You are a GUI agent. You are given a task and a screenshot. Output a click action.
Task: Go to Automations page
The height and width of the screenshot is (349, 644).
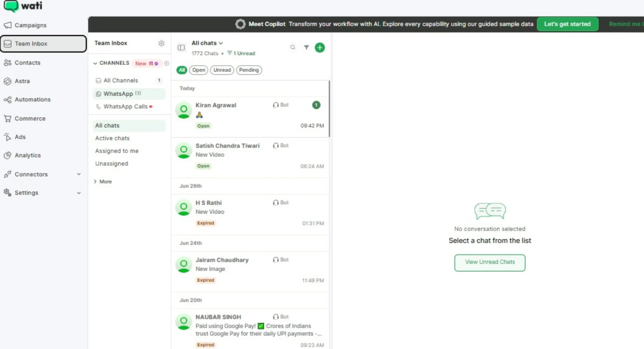(33, 100)
